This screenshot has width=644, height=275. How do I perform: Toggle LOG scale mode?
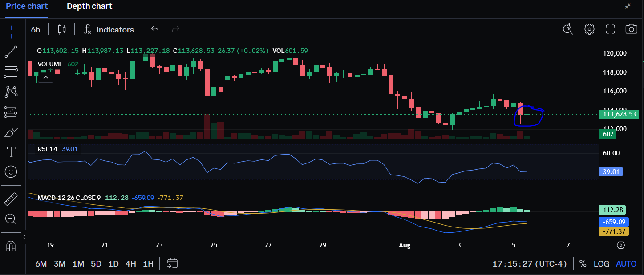tap(601, 263)
